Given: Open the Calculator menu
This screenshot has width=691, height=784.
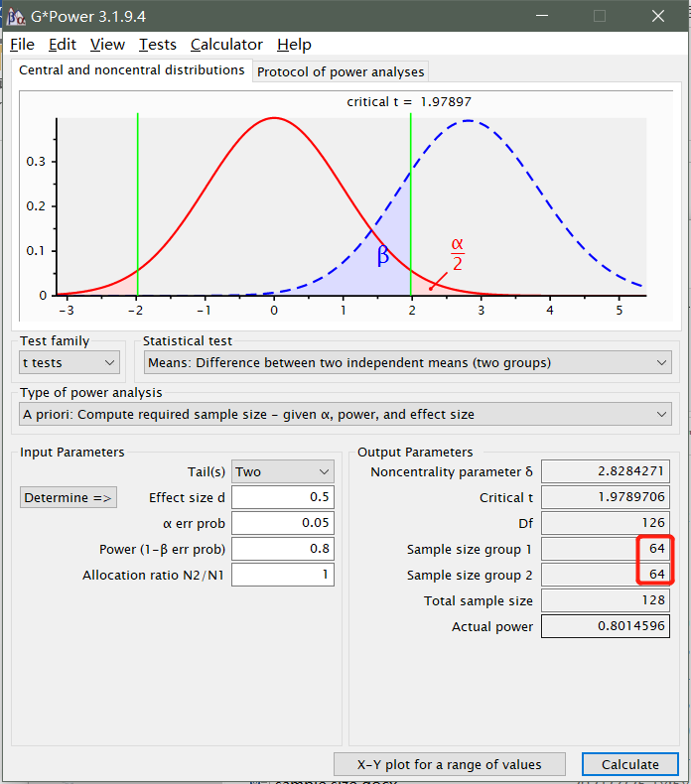Looking at the screenshot, I should point(226,45).
